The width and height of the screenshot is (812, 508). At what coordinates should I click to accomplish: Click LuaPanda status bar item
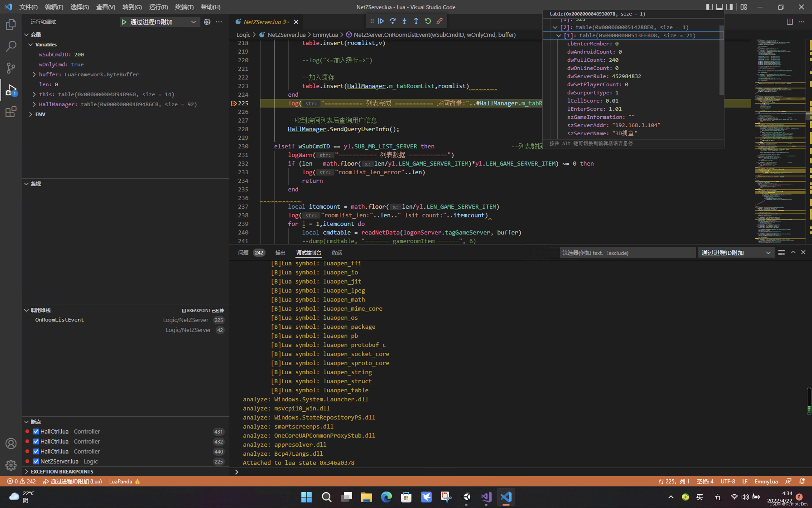[124, 481]
